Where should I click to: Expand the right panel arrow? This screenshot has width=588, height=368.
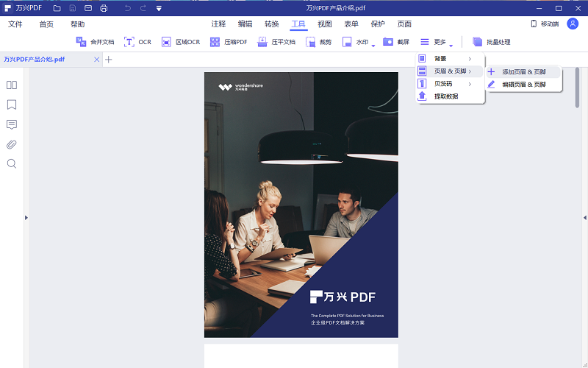pos(585,217)
